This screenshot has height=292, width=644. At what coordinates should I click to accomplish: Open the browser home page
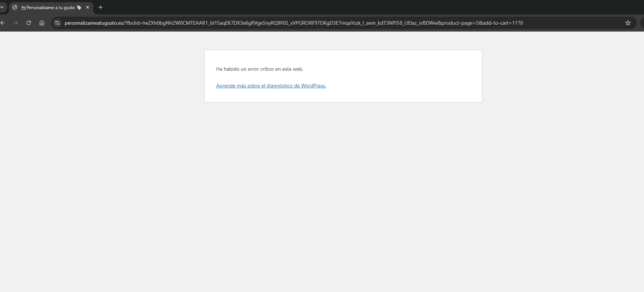click(42, 23)
